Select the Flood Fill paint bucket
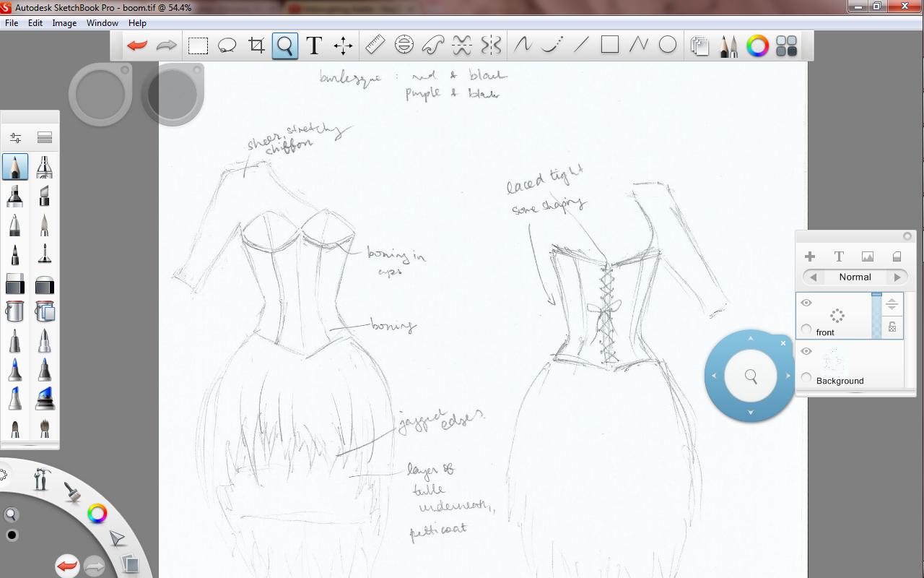This screenshot has width=924, height=578. click(x=15, y=311)
